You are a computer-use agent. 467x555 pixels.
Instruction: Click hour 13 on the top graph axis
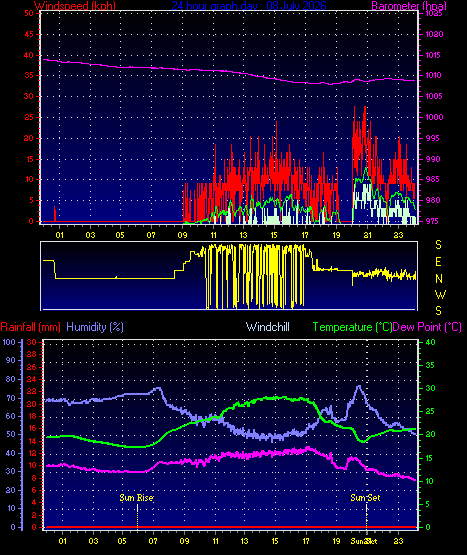click(243, 235)
